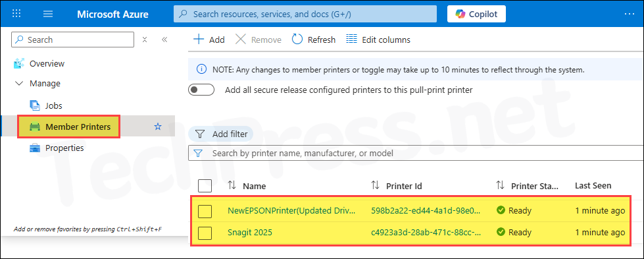The image size is (644, 259).
Task: Click '1 minute ago' in Snagit 2025 row
Action: click(x=600, y=232)
